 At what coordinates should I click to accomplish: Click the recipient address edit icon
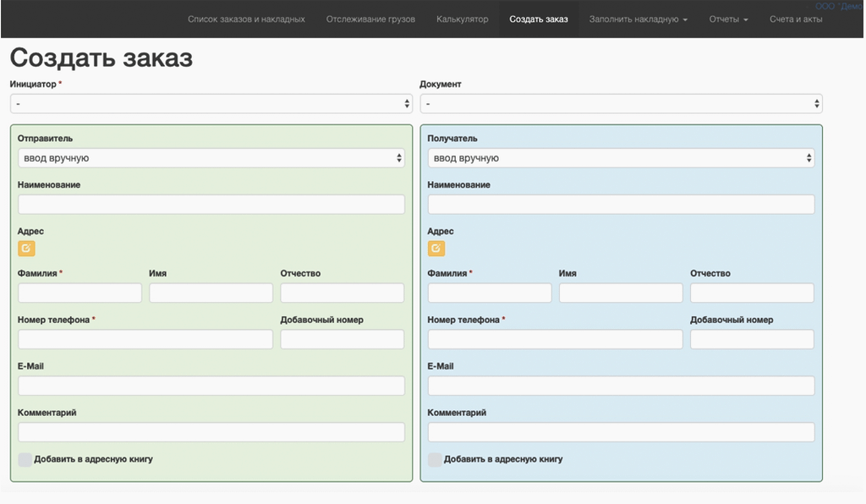(x=436, y=249)
